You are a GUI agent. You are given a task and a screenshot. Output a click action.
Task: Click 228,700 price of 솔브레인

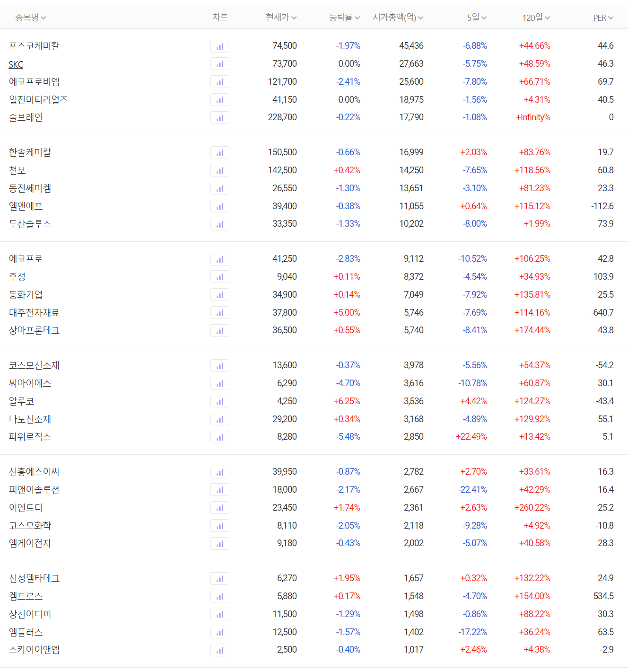click(x=282, y=117)
